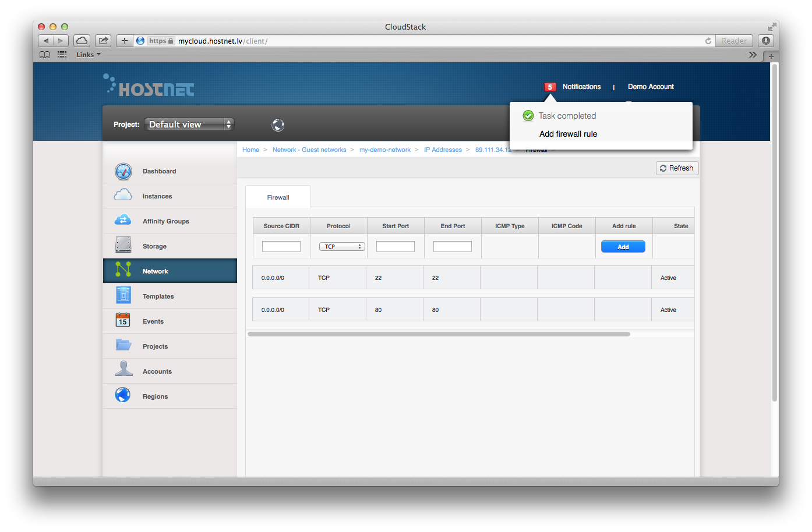Viewport: 812px width, 532px height.
Task: Click the Refresh button
Action: 677,168
